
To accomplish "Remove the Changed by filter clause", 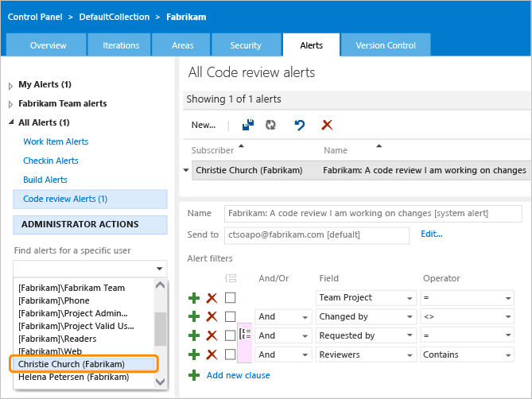I will (212, 317).
